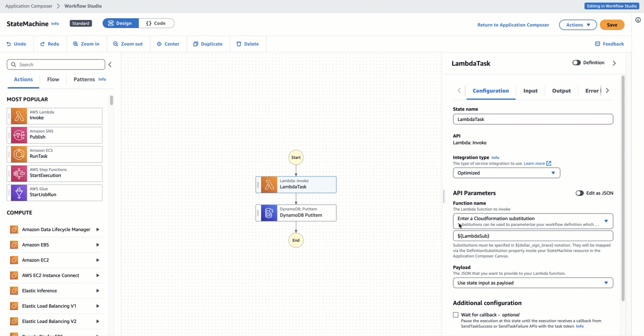
Task: Click the Search field in the actions panel
Action: click(55, 64)
